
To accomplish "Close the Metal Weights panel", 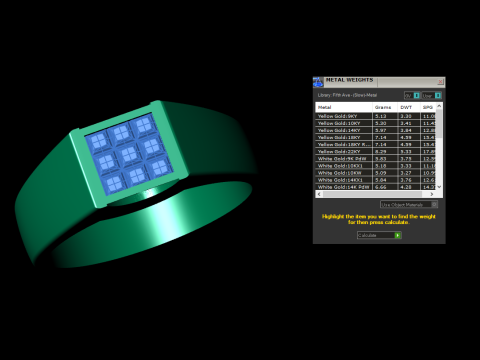I will click(x=440, y=82).
